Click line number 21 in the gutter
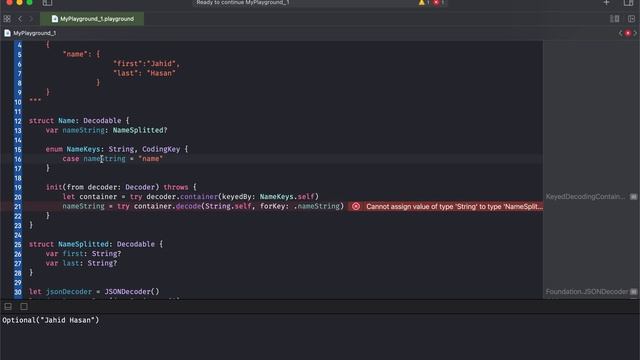 [x=18, y=207]
